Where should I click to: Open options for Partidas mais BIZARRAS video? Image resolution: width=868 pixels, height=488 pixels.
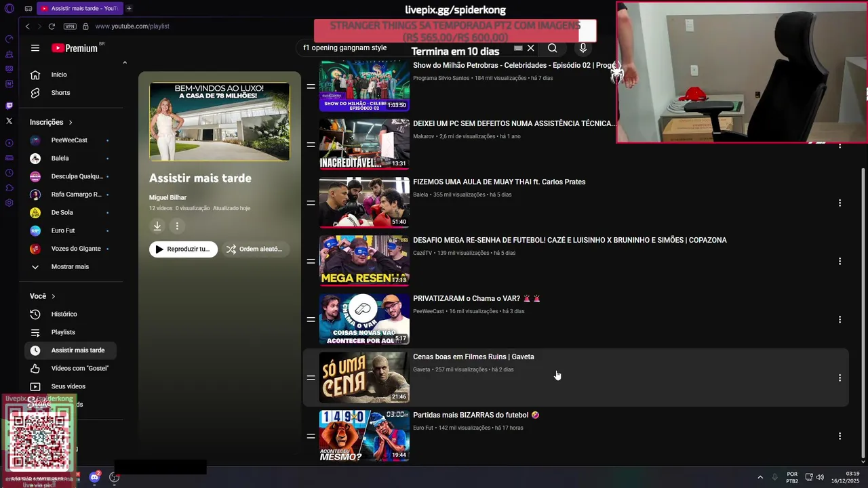click(840, 436)
